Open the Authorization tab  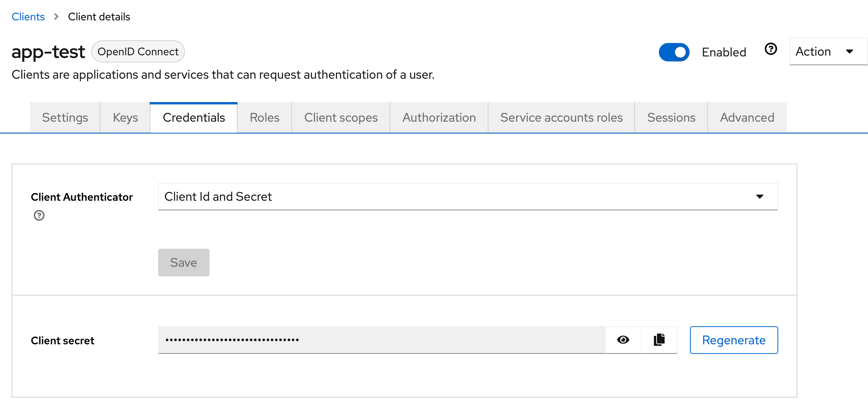439,117
